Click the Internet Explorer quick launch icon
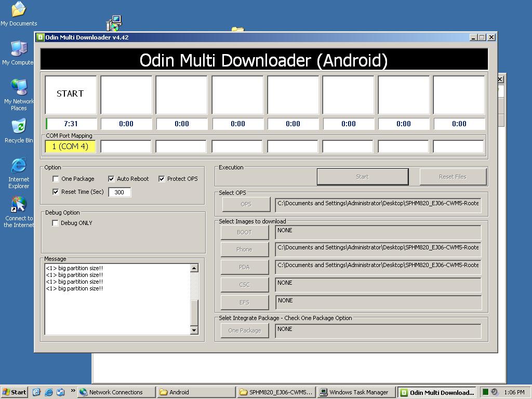 (48, 392)
